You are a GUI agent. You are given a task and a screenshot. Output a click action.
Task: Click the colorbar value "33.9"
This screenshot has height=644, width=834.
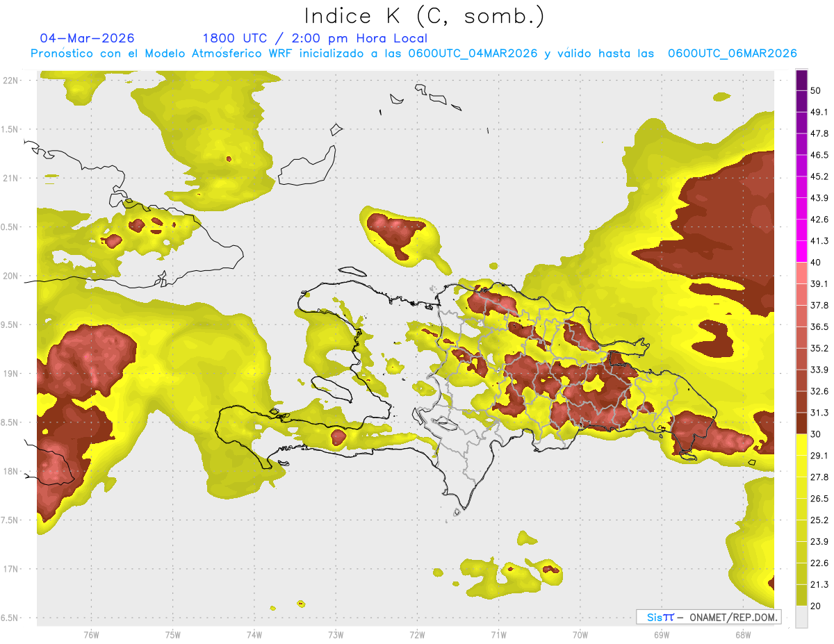tap(819, 370)
